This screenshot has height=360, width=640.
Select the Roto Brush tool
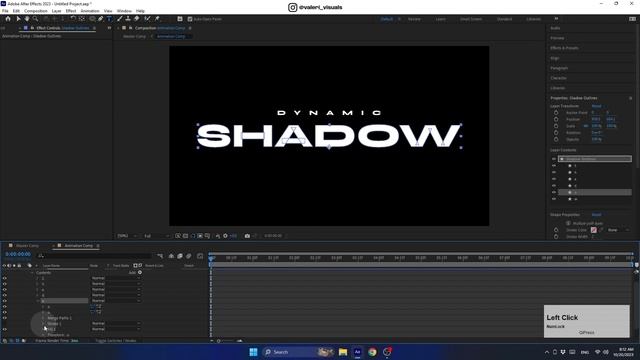[x=147, y=19]
